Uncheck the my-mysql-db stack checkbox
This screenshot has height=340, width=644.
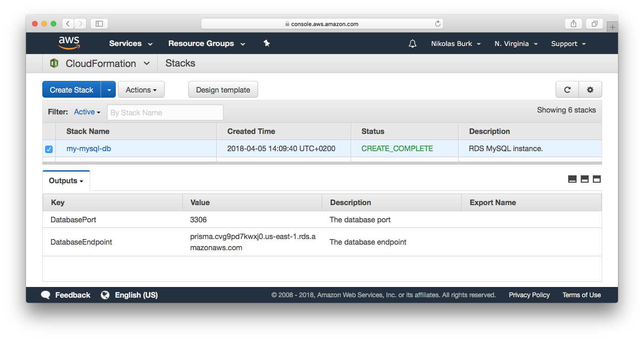coord(49,149)
